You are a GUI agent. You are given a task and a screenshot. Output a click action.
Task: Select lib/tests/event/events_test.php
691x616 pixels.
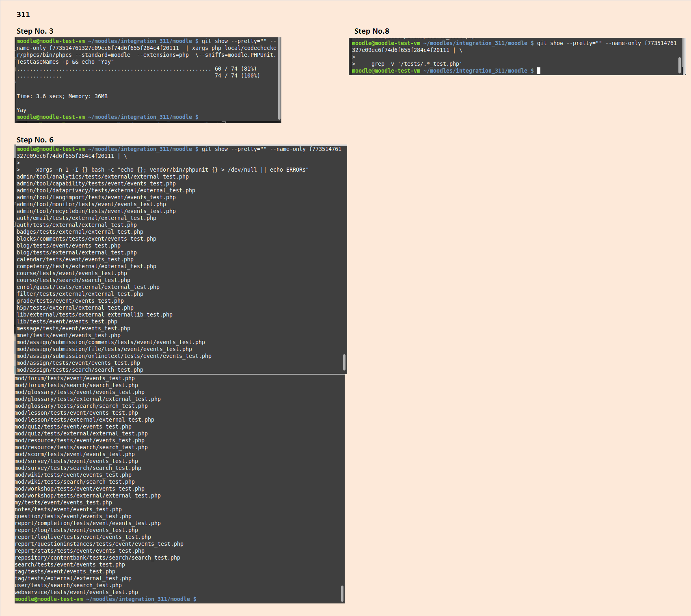point(67,322)
